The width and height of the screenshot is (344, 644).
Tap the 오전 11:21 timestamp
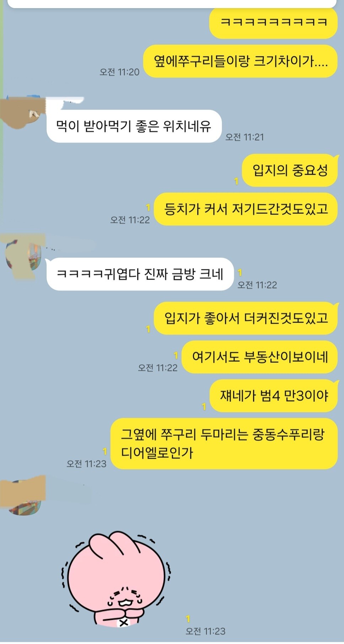244,137
